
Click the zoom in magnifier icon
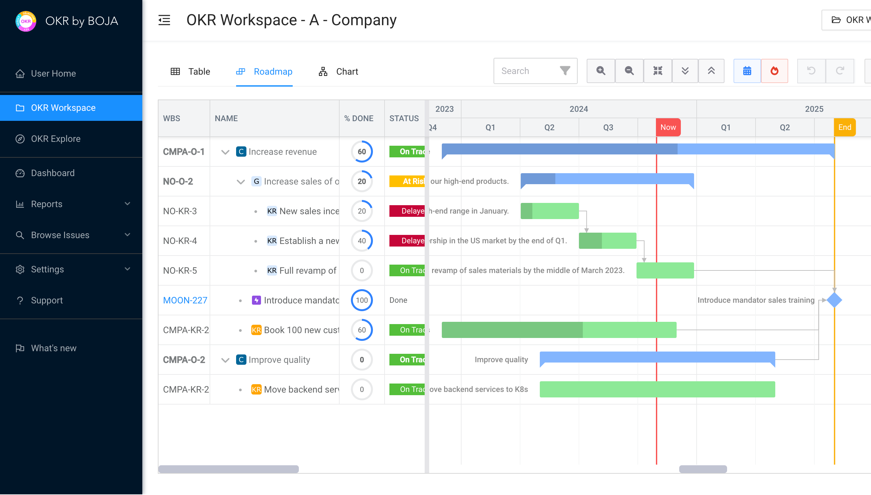(x=601, y=71)
